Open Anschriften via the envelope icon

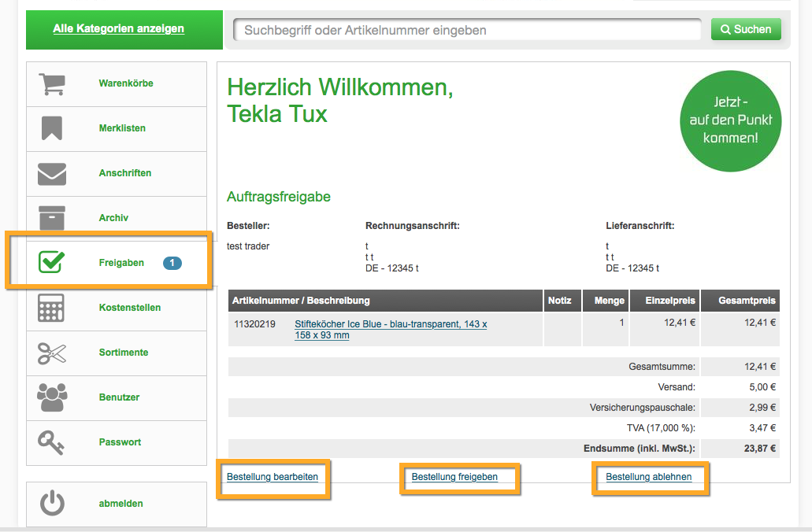[x=52, y=173]
